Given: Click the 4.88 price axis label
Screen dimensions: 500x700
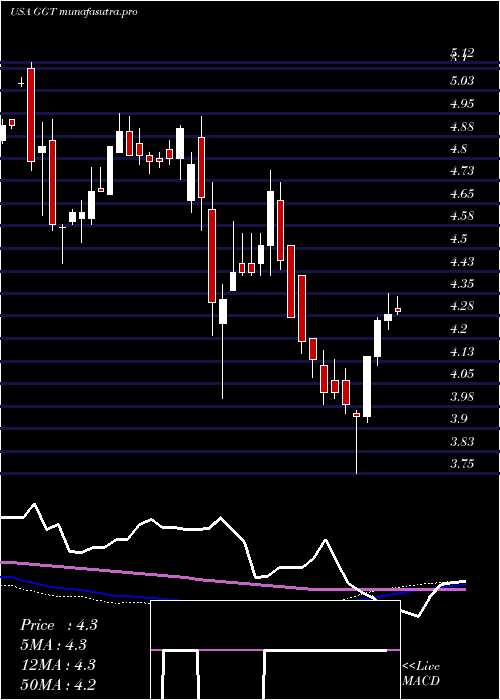Looking at the screenshot, I should (x=462, y=126).
